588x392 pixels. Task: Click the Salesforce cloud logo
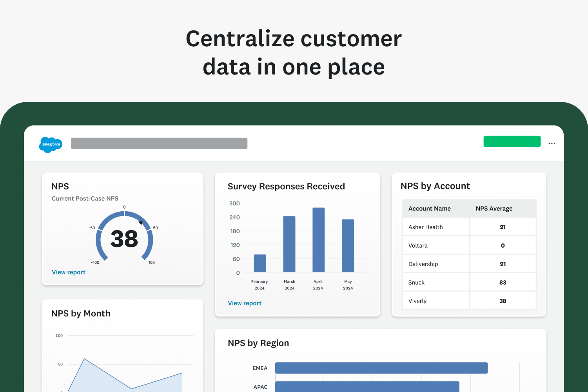pyautogui.click(x=51, y=145)
